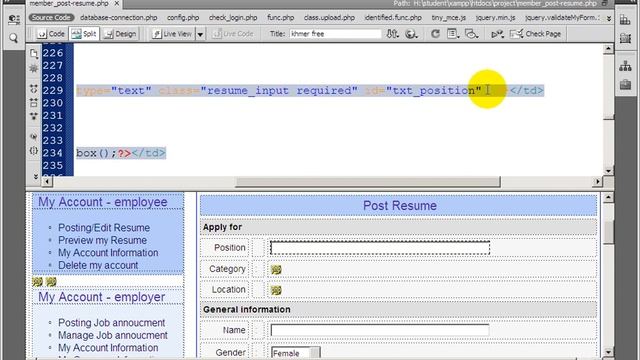Click the Position input field in design view
This screenshot has height=360, width=640.
point(380,248)
